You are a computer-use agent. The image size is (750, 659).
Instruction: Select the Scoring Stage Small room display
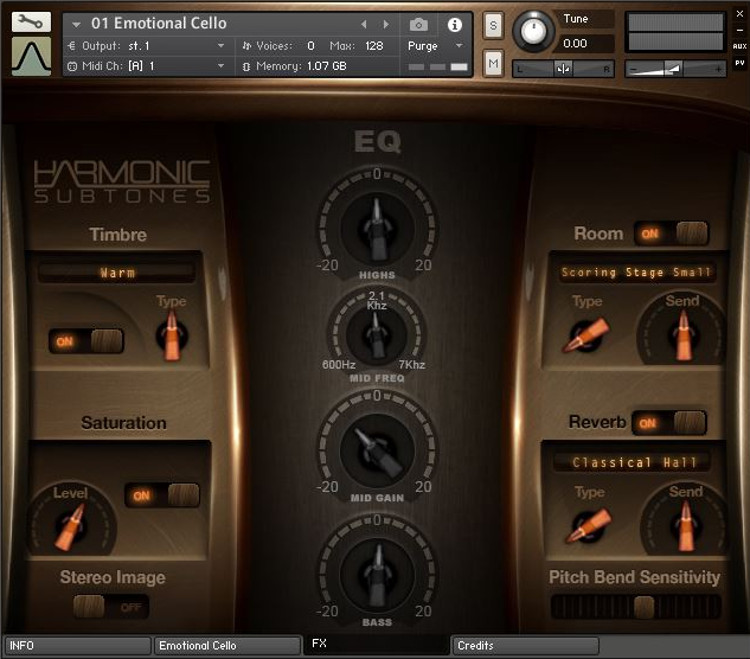[637, 272]
